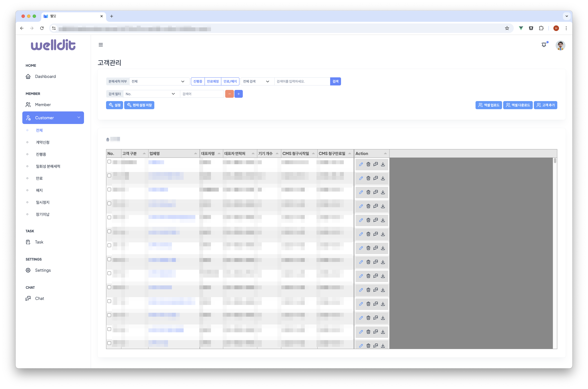Screen dimensions: 588x389
Task: Sort by 대표자명 column
Action: click(x=211, y=154)
